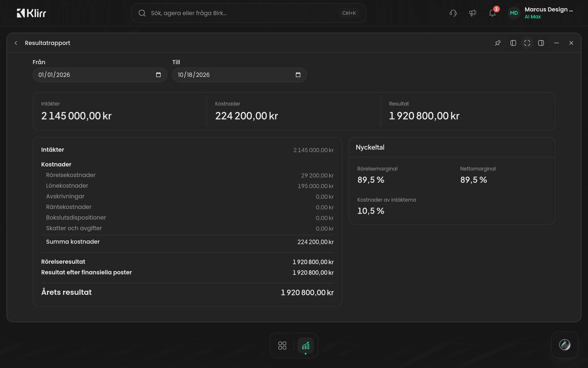The image size is (588, 368).
Task: Click the Nyckeltal panel heading
Action: [x=370, y=147]
